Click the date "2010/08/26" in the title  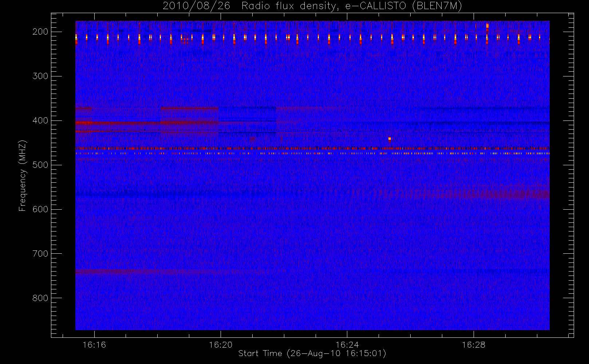[x=196, y=6]
